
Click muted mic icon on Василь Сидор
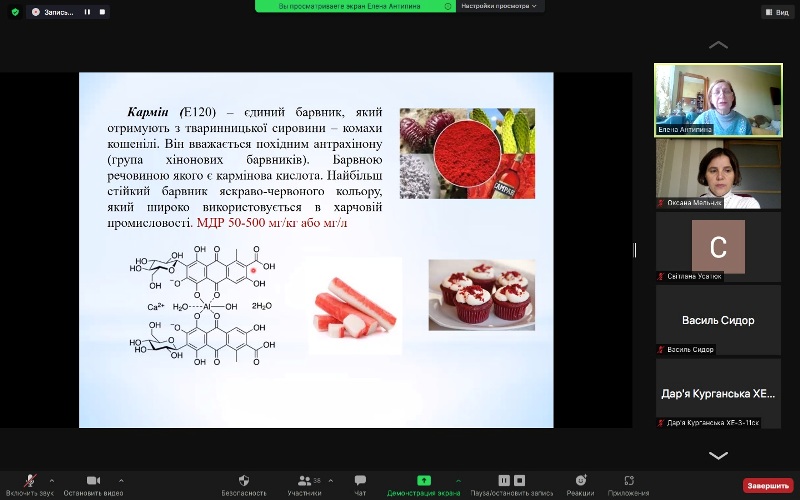(662, 349)
